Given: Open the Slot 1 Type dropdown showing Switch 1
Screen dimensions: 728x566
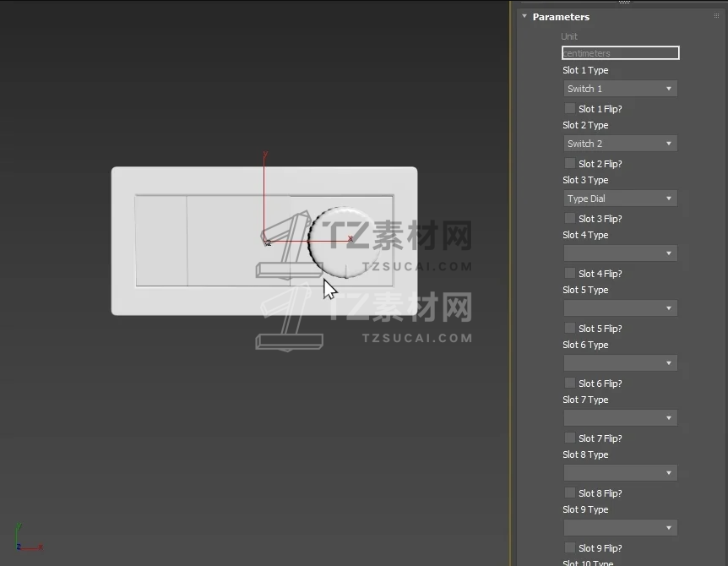Looking at the screenshot, I should pos(620,89).
